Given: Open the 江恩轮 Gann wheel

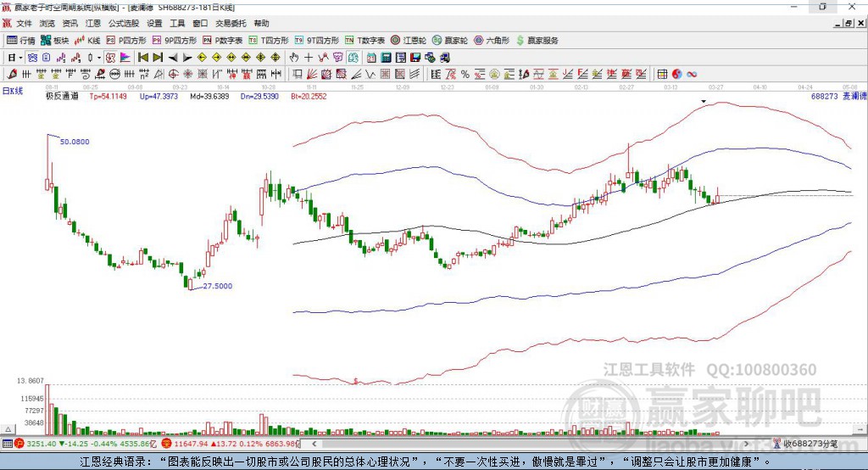Looking at the screenshot, I should click(x=409, y=41).
